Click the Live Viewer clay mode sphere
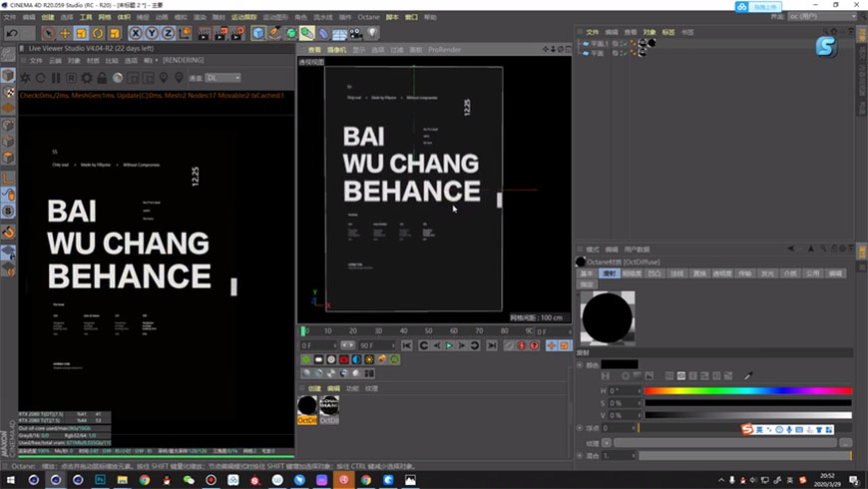This screenshot has width=868, height=489. (118, 78)
